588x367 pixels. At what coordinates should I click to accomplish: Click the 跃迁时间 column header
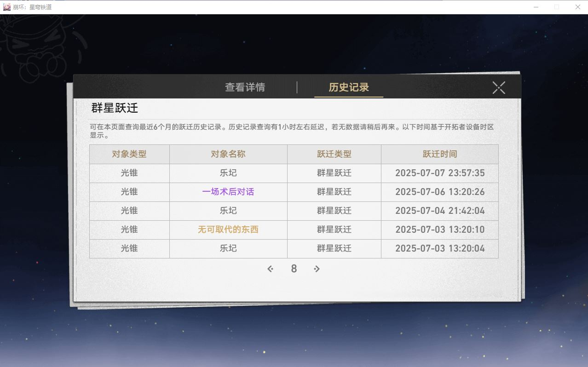(x=439, y=154)
